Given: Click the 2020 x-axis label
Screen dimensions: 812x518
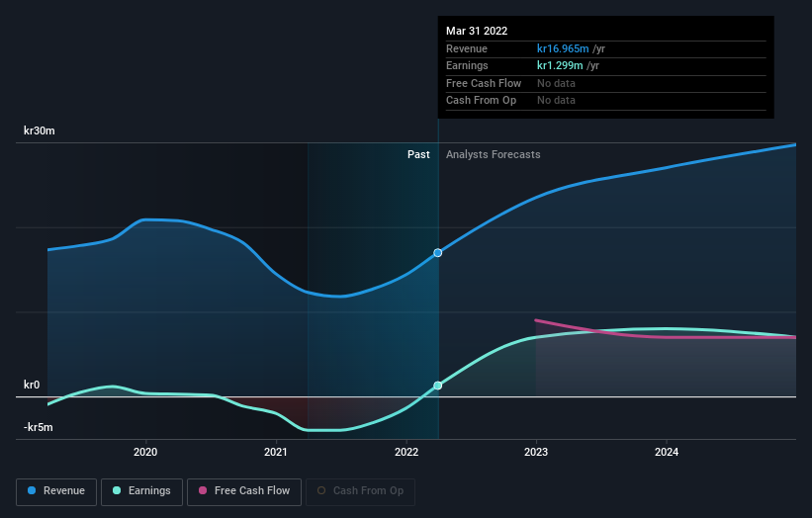Looking at the screenshot, I should [x=145, y=452].
